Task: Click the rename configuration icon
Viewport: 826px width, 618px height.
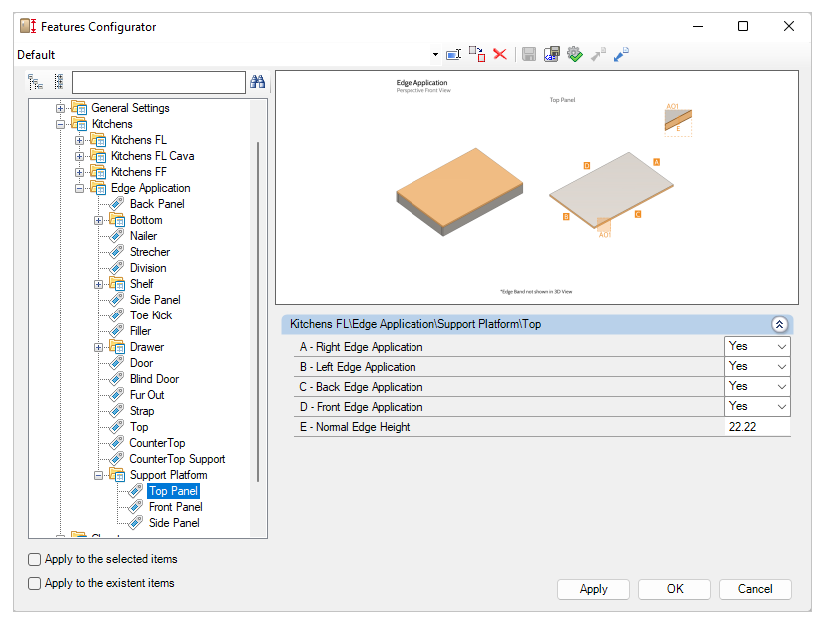Action: pyautogui.click(x=453, y=54)
